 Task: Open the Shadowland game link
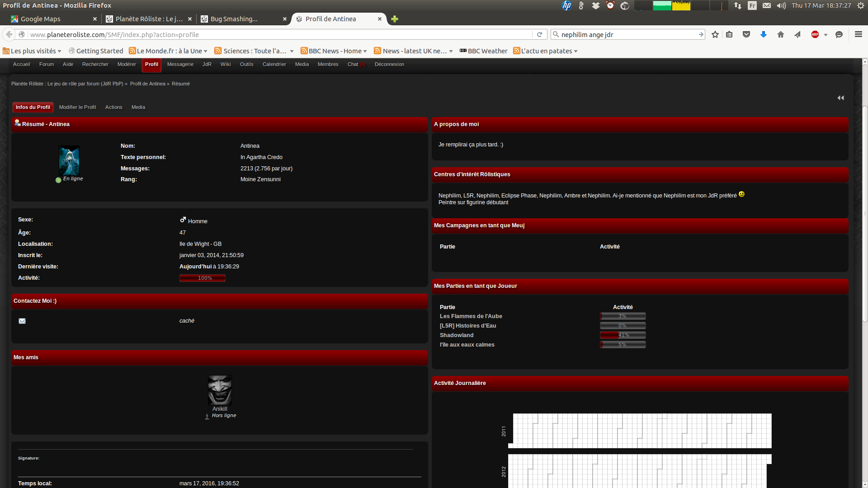[457, 335]
